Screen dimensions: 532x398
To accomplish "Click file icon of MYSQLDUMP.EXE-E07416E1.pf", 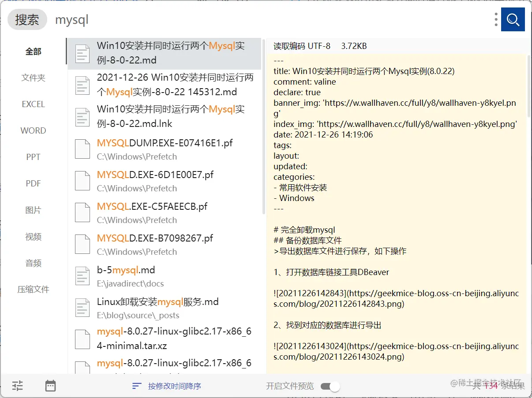I will (82, 149).
